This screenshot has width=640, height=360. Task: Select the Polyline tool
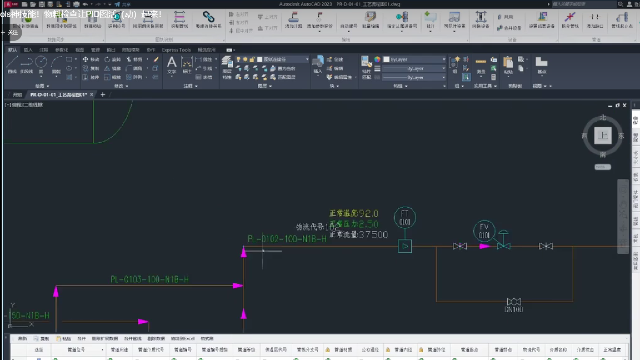27,64
